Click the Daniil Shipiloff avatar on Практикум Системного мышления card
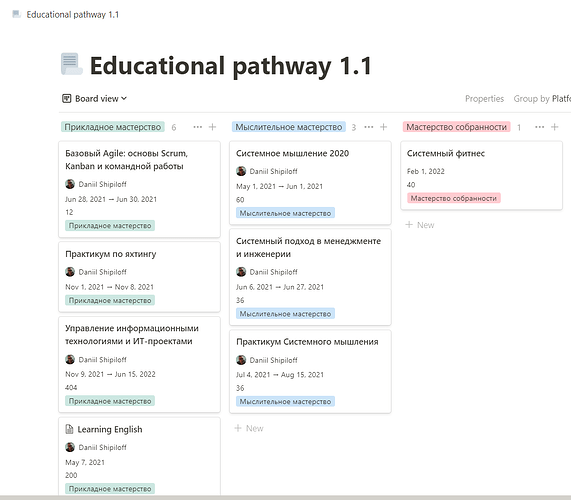This screenshot has height=500, width=571. tap(241, 360)
